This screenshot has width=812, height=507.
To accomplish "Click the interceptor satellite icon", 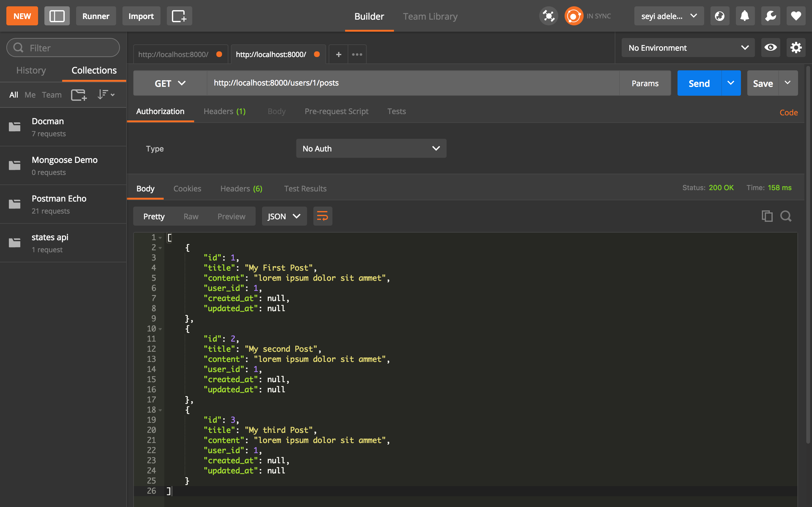I will coord(548,16).
